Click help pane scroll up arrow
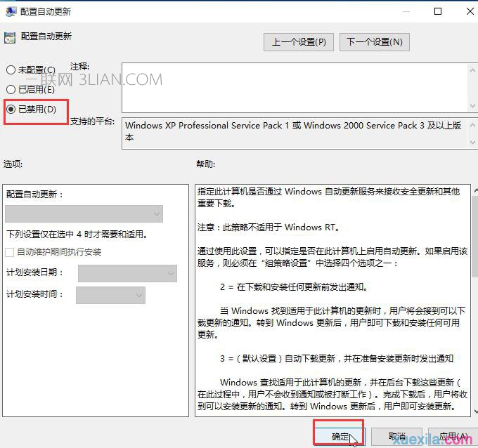 (475, 191)
